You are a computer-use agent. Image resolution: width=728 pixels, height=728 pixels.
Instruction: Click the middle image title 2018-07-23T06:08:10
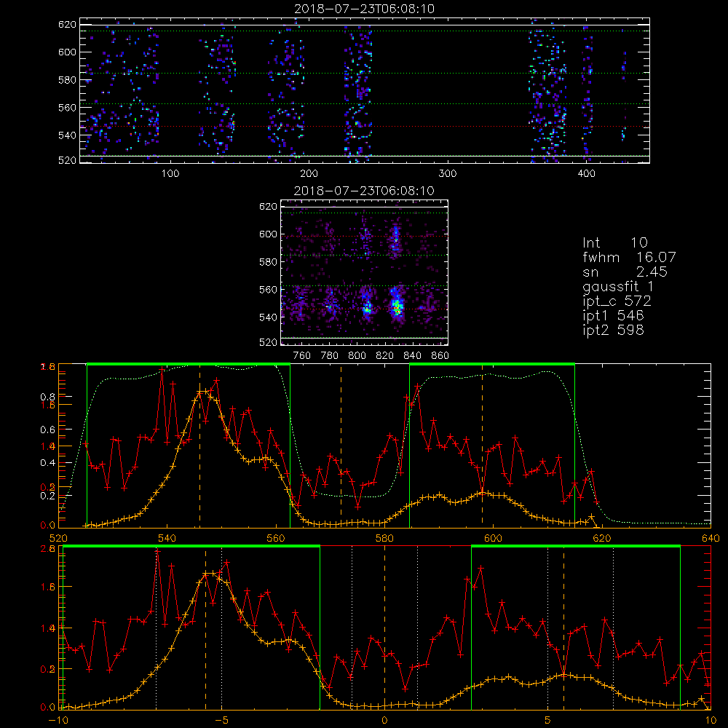tap(365, 191)
